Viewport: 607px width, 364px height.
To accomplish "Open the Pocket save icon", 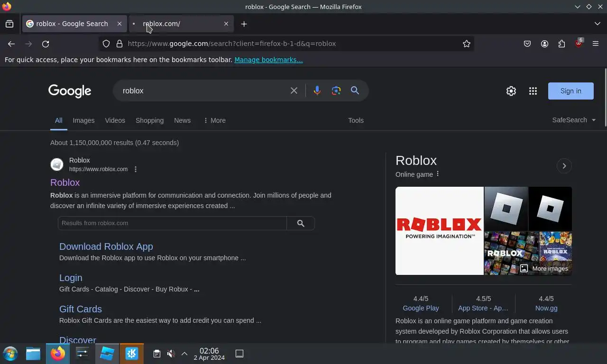I will pos(527,44).
